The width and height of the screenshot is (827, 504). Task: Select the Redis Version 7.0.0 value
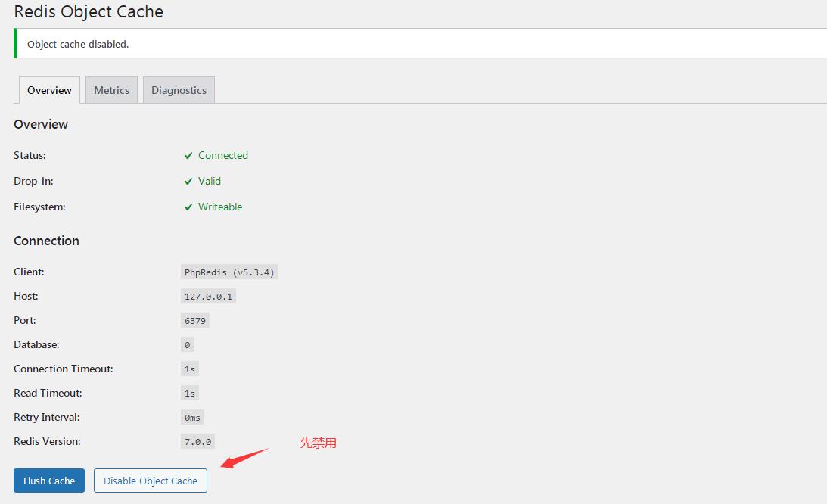(197, 441)
